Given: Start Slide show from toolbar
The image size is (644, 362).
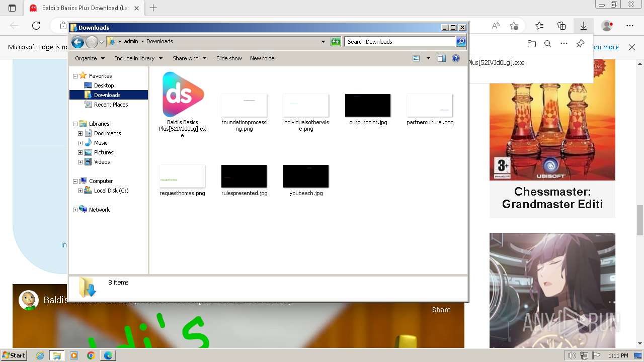Looking at the screenshot, I should [x=229, y=58].
